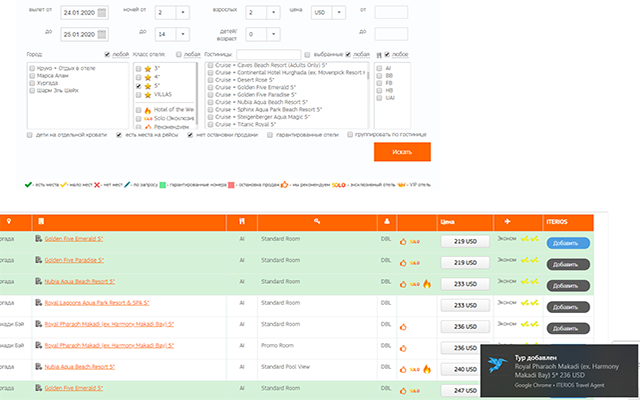
Task: Check Cruise + Titanic Royal 5* hotel
Action: tap(210, 124)
